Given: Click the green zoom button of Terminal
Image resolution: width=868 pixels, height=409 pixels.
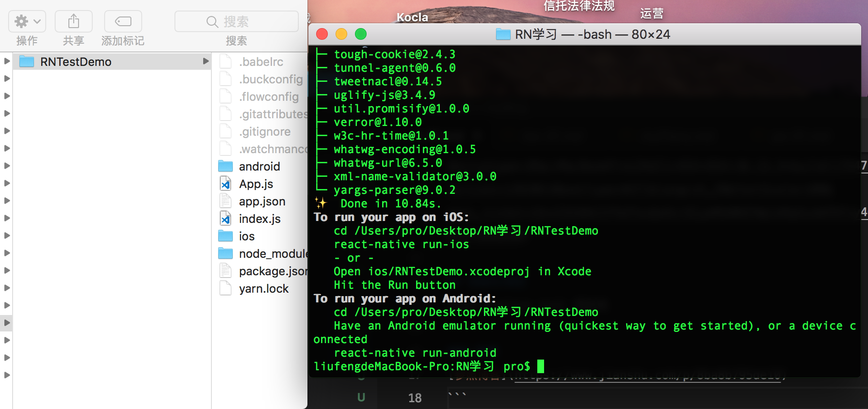Looking at the screenshot, I should click(361, 34).
